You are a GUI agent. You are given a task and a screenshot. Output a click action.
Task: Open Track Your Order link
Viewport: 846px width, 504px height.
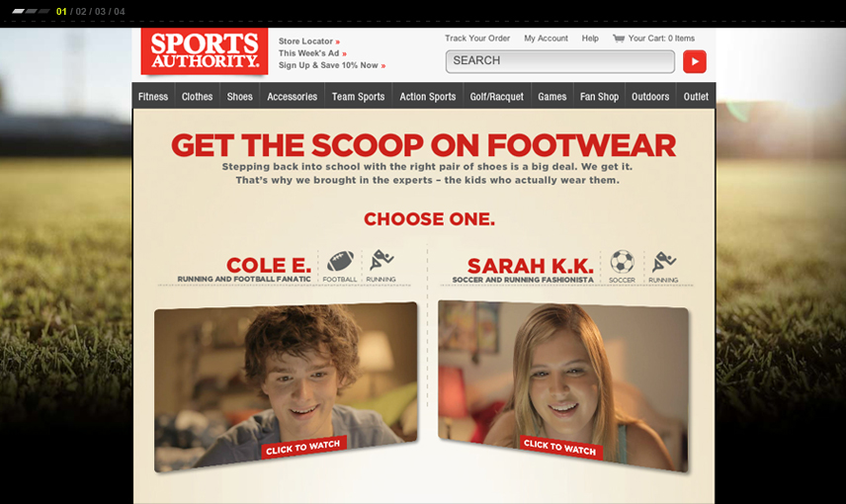click(477, 39)
